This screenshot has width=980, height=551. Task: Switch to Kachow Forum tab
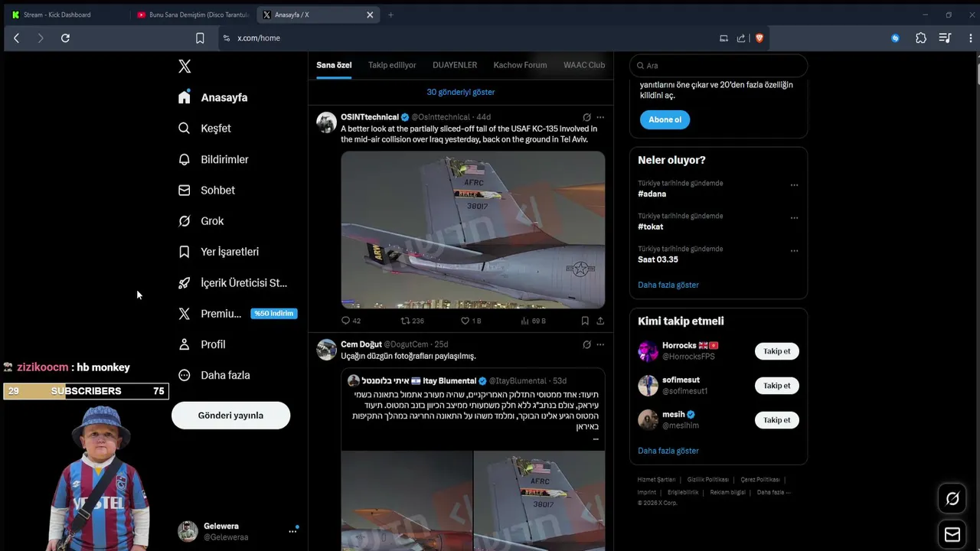520,65
